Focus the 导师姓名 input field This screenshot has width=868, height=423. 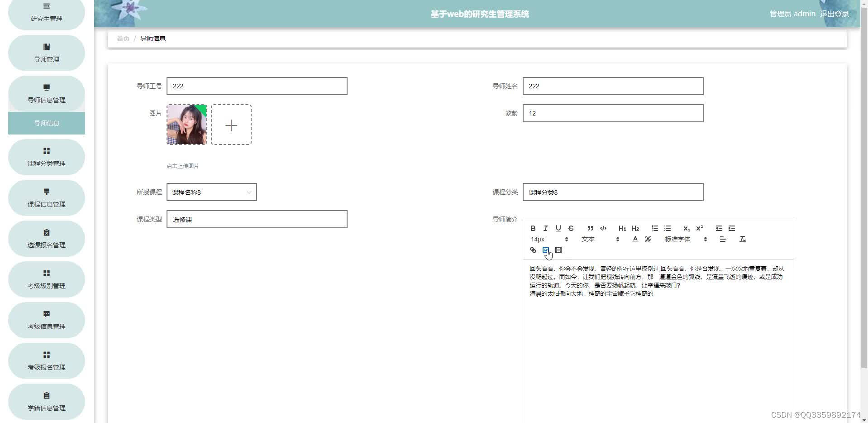point(613,86)
